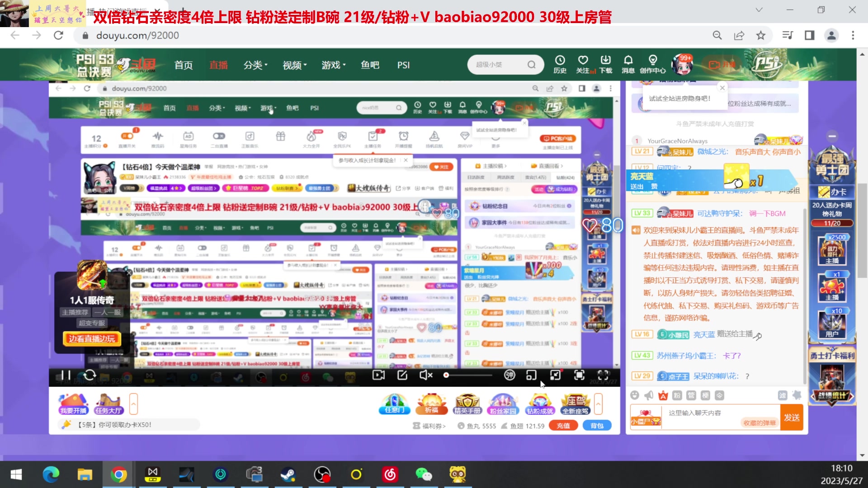Viewport: 868px width, 488px height.
Task: Open PSI nav tab
Action: tap(403, 65)
